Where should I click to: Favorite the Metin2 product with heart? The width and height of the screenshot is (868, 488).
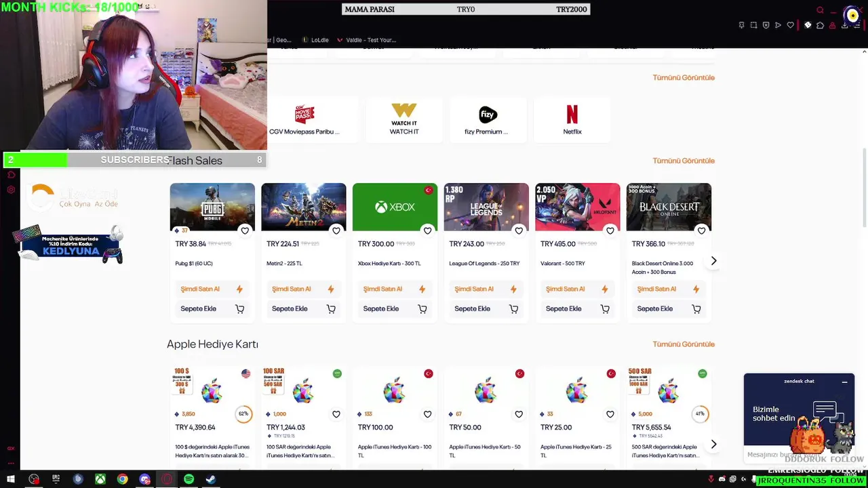(336, 231)
